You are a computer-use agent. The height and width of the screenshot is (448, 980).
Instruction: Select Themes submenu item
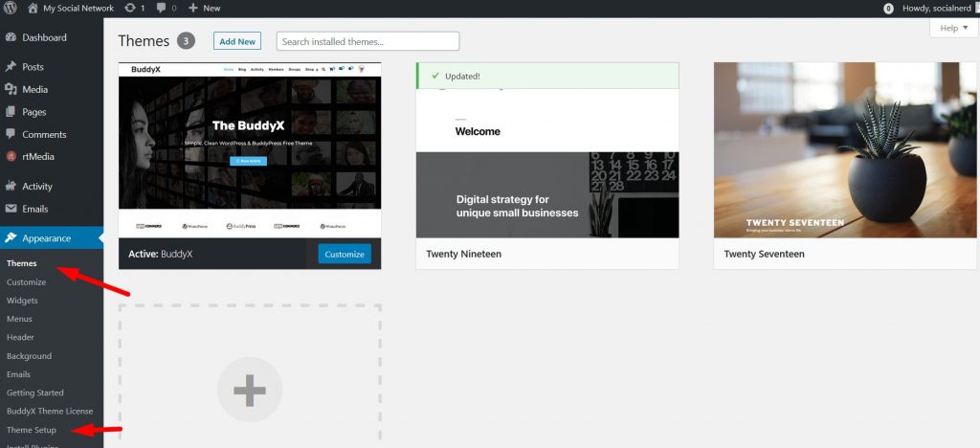tap(22, 263)
